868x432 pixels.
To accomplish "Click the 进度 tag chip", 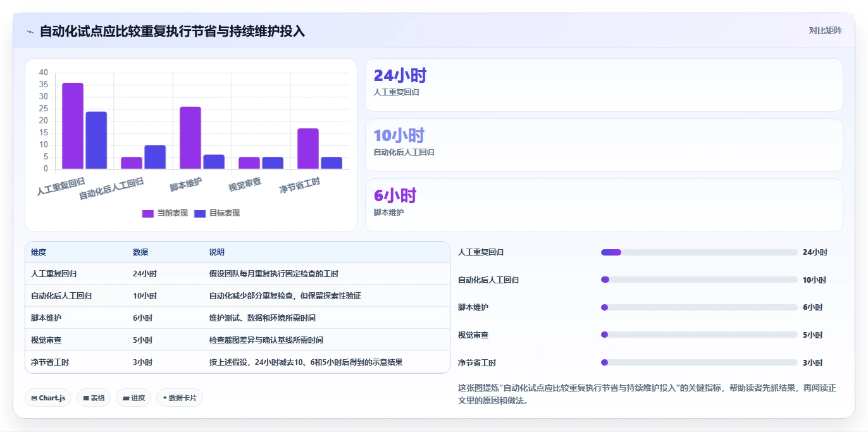I will (x=133, y=398).
